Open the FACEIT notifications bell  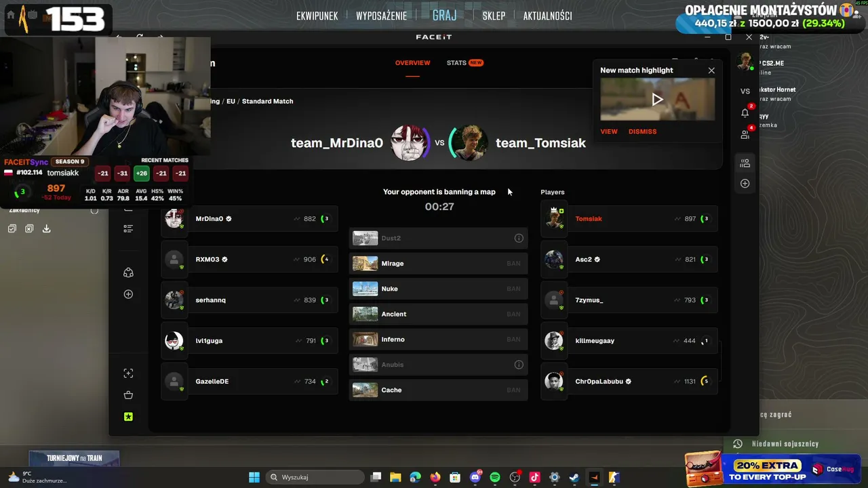click(x=745, y=113)
